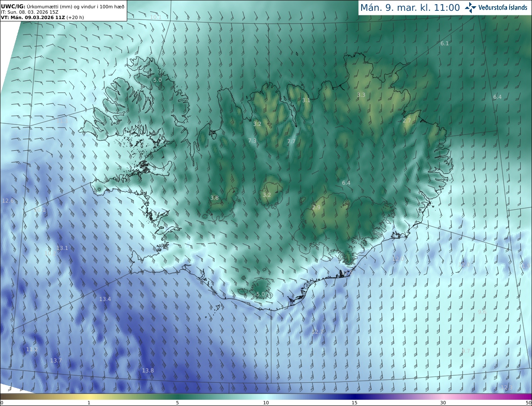This screenshot has width=532, height=406.
Task: Pick the pale yellow color above tick 1
Action: point(89,397)
